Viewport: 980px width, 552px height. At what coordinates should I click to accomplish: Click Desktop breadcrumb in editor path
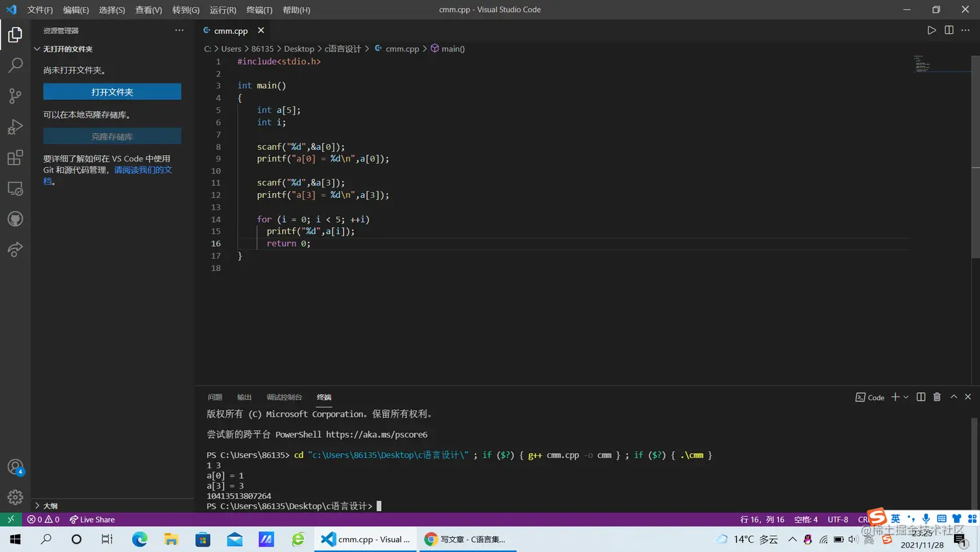299,49
